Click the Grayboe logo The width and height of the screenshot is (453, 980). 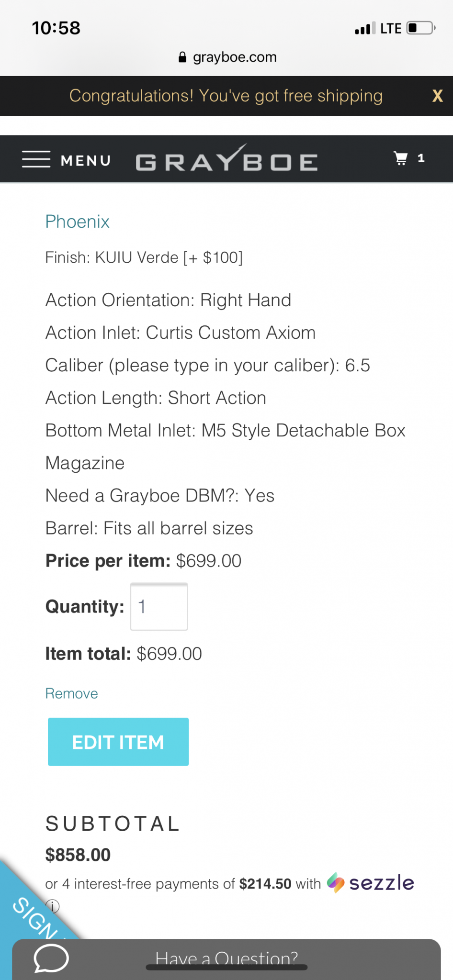226,158
